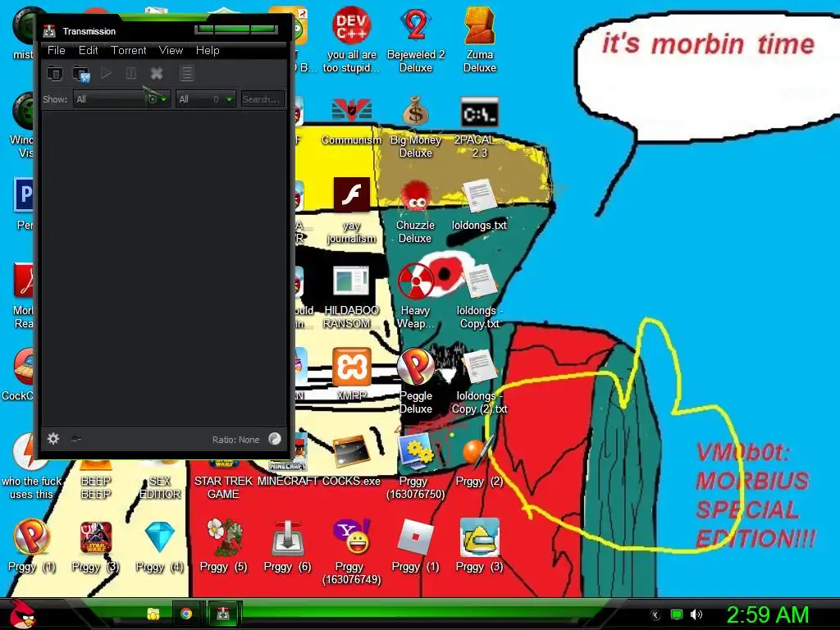Pause the torrent using toolbar icon
Screen dimensions: 840x630
[x=130, y=73]
